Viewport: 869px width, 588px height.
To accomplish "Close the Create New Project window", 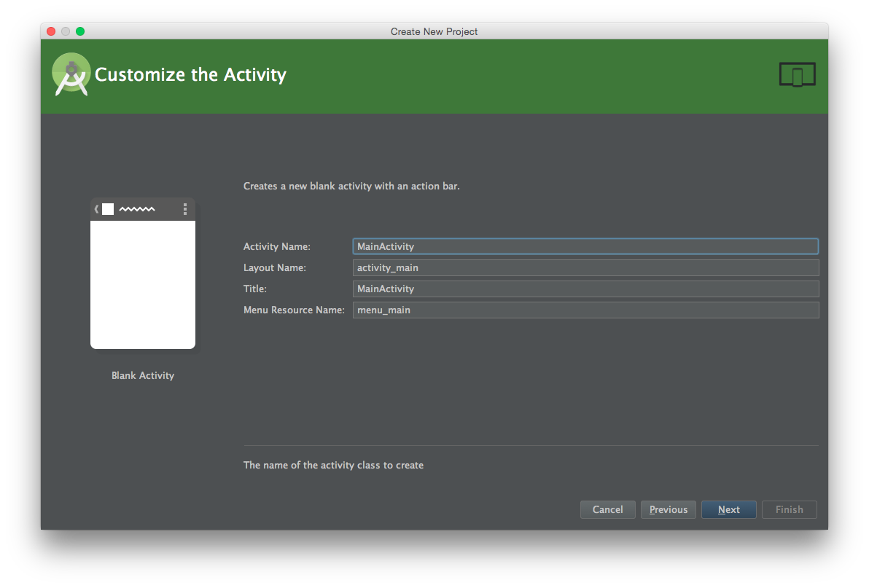I will 51,31.
